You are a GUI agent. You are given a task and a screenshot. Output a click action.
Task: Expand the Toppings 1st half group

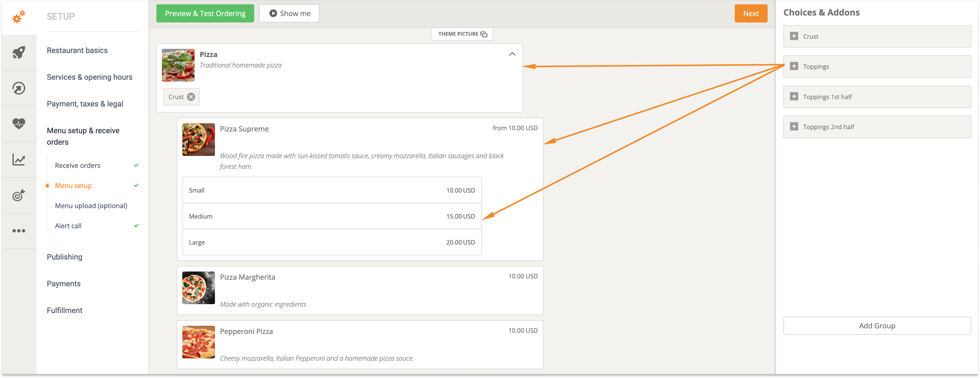tap(794, 96)
